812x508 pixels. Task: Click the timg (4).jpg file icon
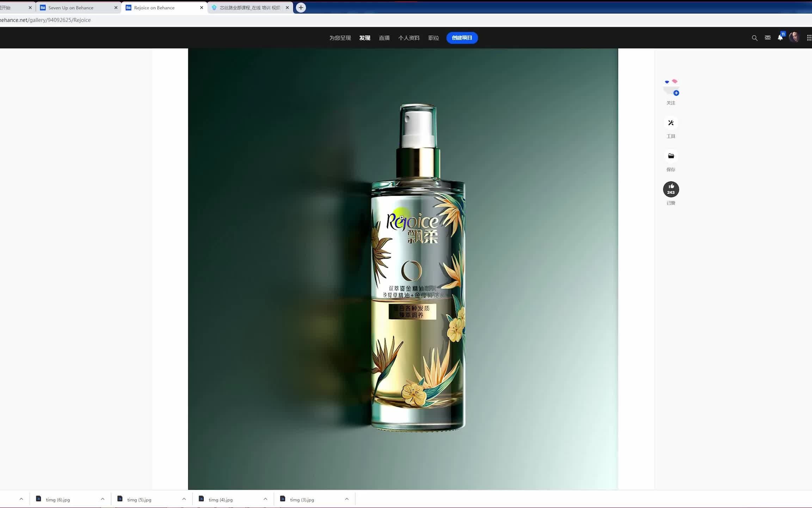(x=201, y=498)
